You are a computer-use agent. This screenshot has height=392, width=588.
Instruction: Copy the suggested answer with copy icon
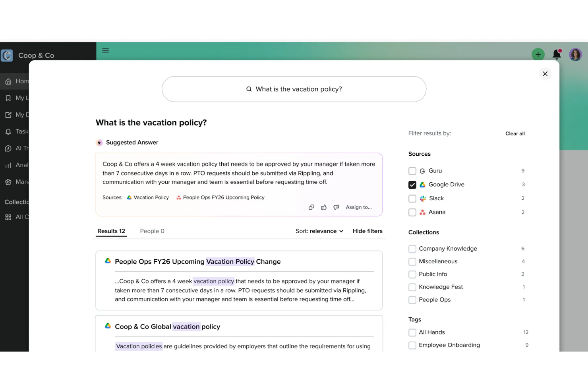pyautogui.click(x=311, y=207)
